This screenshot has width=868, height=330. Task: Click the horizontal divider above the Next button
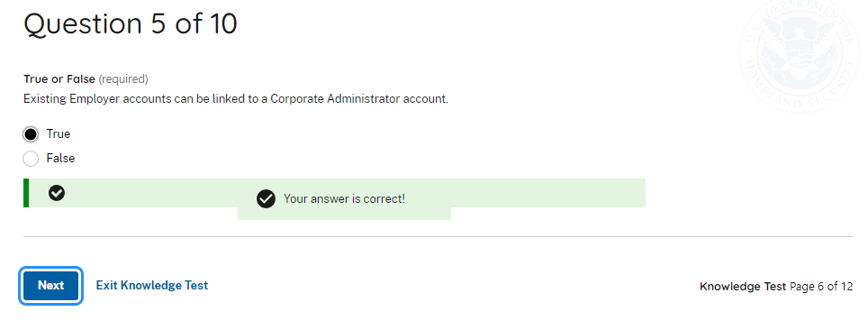(438, 237)
